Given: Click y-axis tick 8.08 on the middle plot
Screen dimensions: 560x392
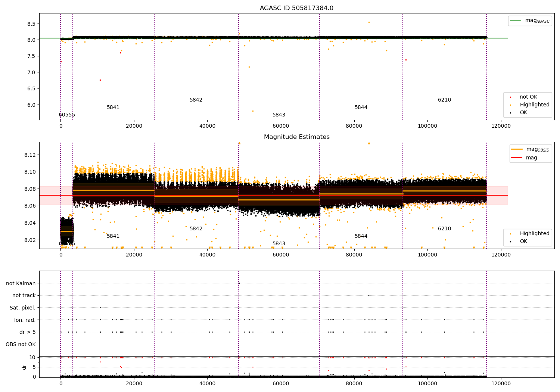Looking at the screenshot, I should click(30, 189).
